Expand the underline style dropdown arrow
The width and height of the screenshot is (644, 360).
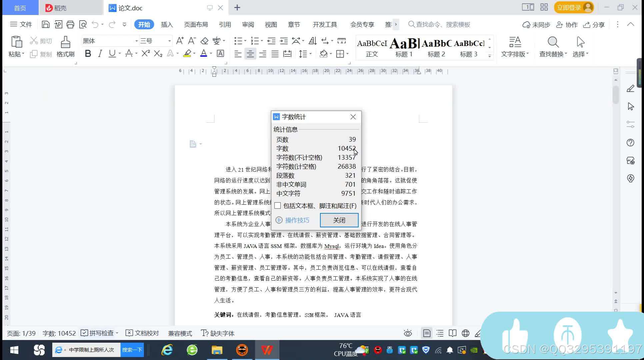pos(119,53)
